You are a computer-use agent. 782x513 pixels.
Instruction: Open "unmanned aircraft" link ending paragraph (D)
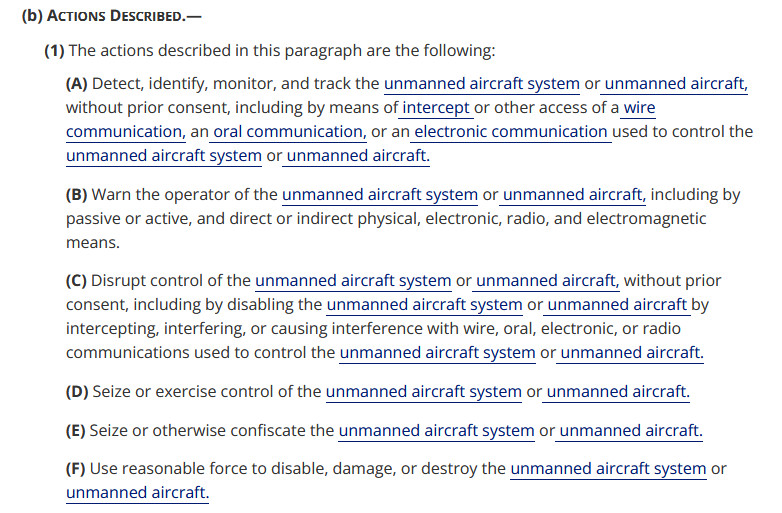click(617, 392)
